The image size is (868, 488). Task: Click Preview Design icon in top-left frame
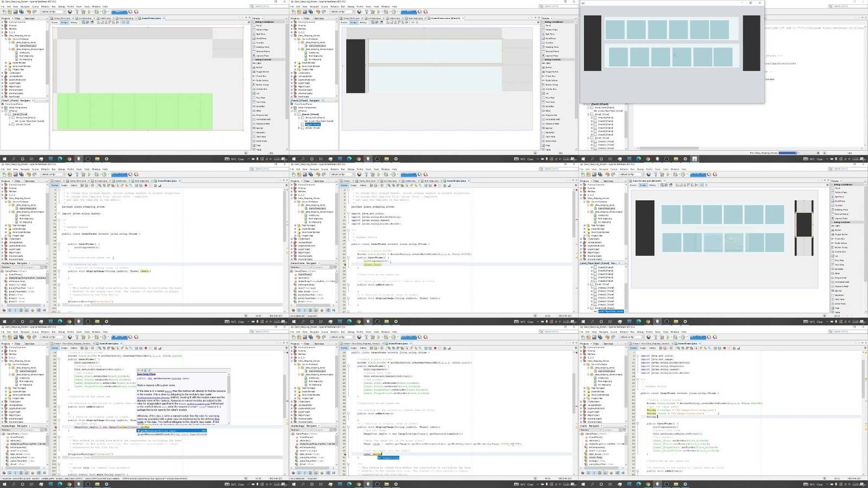click(92, 22)
